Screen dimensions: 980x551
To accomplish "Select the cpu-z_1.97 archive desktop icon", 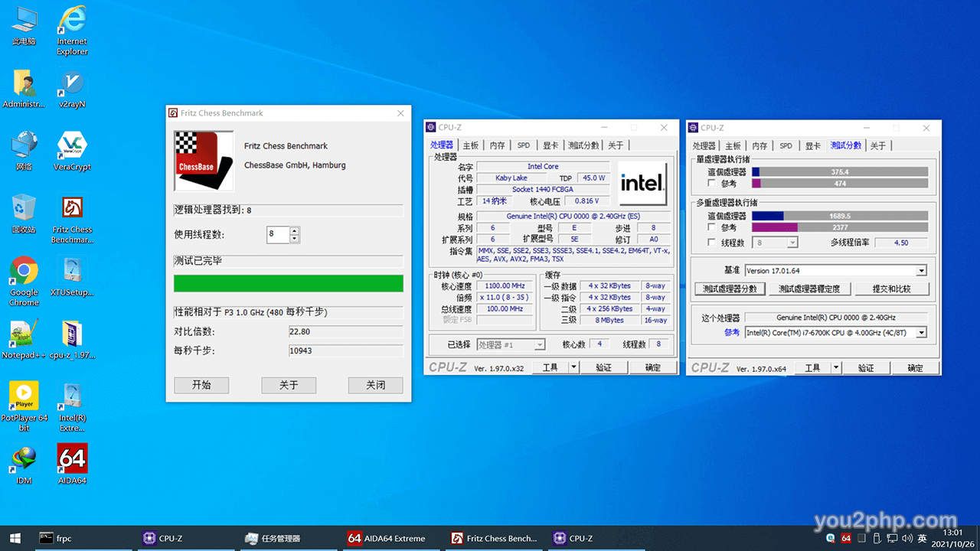I will coord(72,339).
